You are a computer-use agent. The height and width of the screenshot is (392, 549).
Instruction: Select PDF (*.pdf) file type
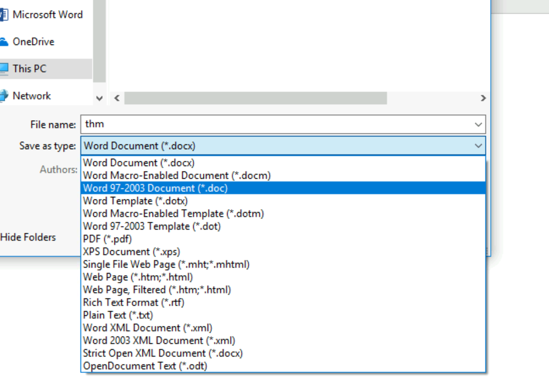click(x=107, y=239)
